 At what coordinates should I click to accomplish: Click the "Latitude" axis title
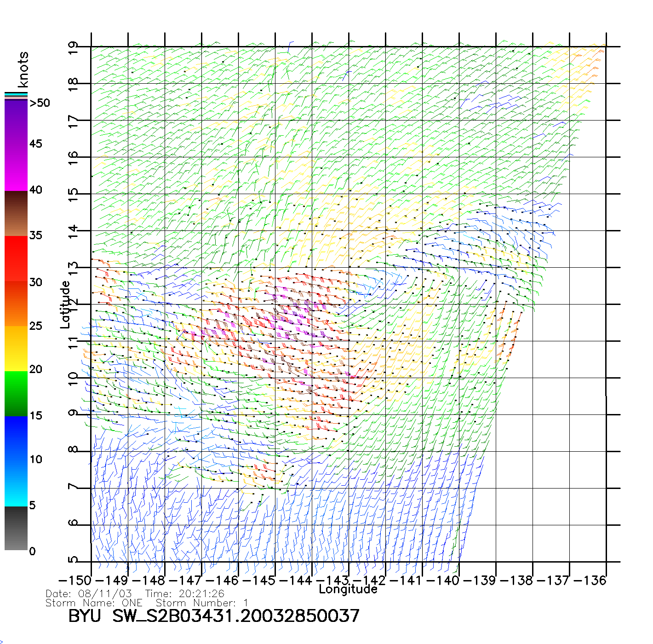[65, 305]
